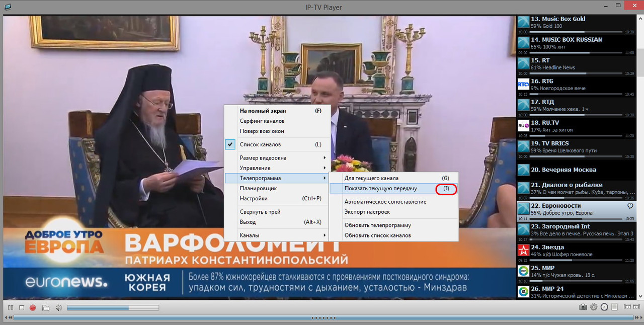Click the bottom timeline seek bar
Image resolution: width=644 pixels, height=325 pixels.
click(x=324, y=317)
